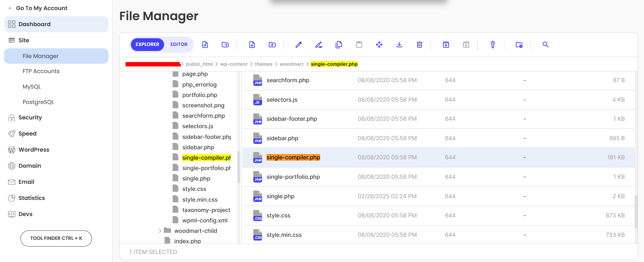Image resolution: width=644 pixels, height=262 pixels.
Task: Click the Paste clipboard icon
Action: (x=359, y=45)
